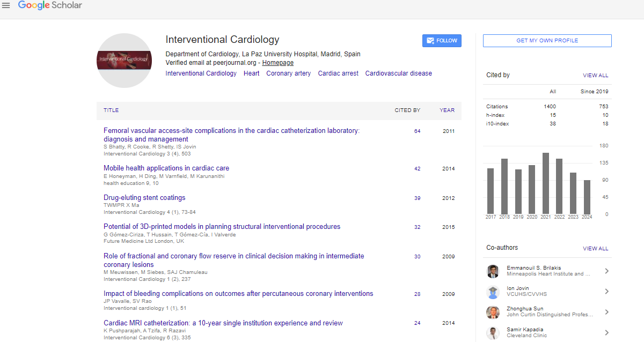
Task: Click the 2017 citation bar in chart
Action: [x=491, y=191]
